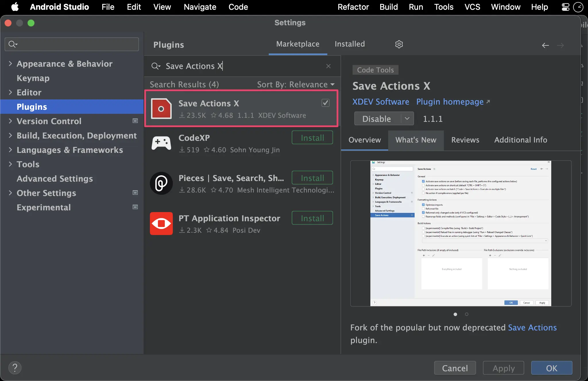Select Plugins in settings tree
Image resolution: width=588 pixels, height=381 pixels.
pyautogui.click(x=72, y=107)
